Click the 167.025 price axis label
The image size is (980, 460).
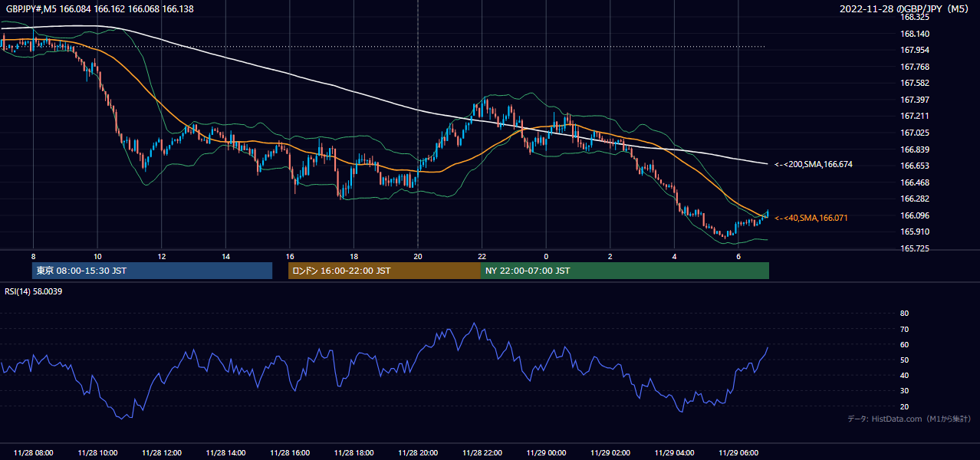[914, 133]
